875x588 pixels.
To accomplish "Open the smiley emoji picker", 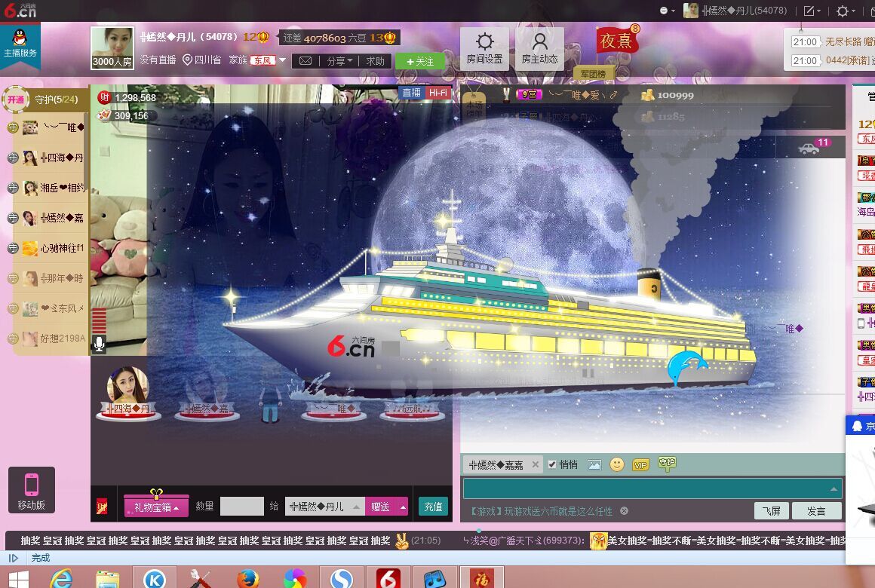I will (x=616, y=464).
